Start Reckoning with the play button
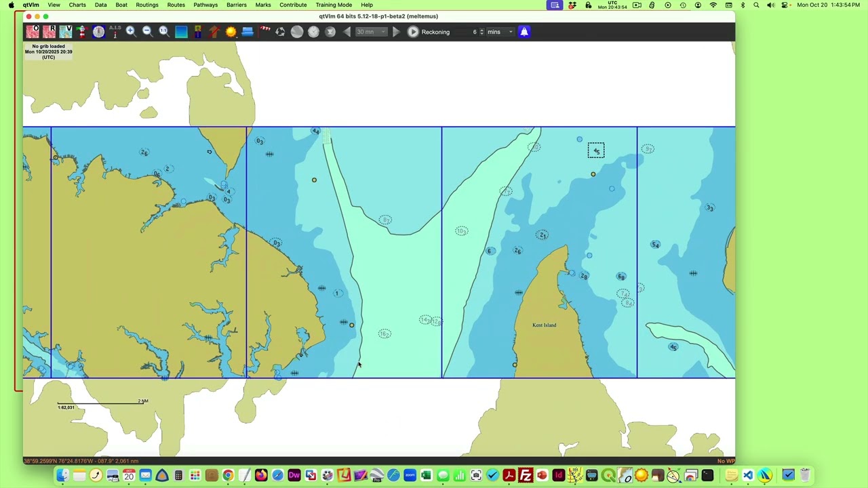 click(x=413, y=31)
